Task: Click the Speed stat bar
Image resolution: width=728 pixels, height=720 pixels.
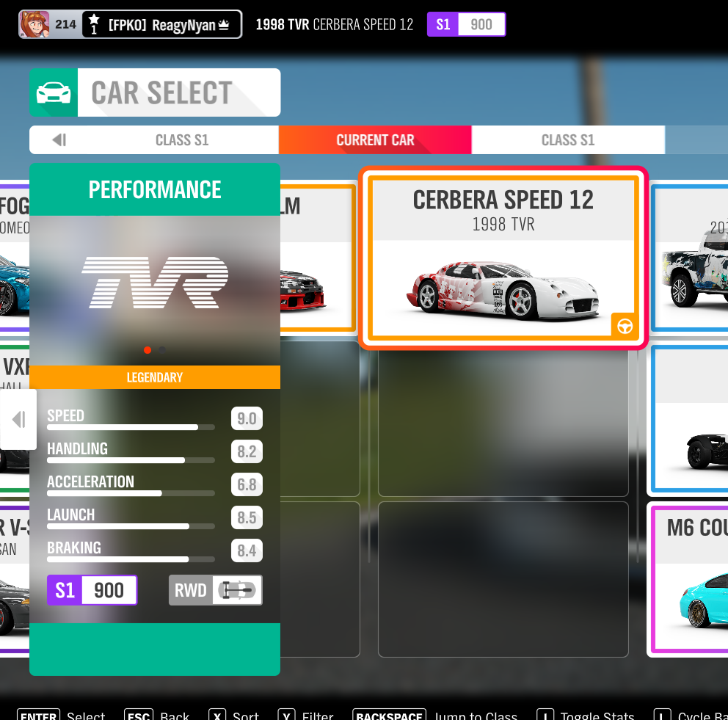Action: click(x=131, y=427)
